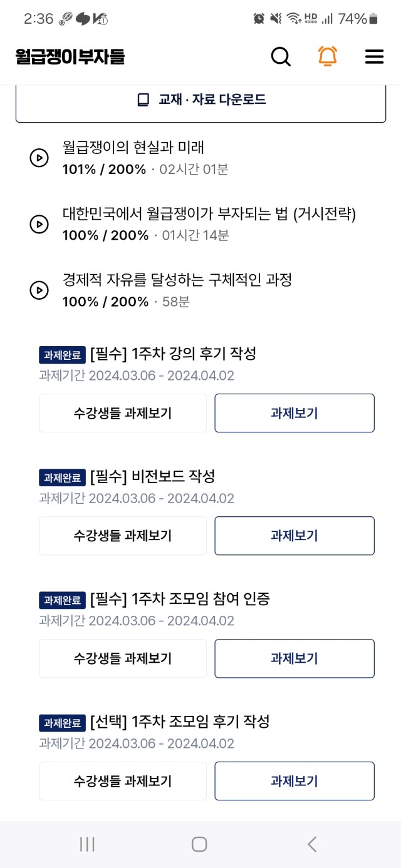Click the 교재·자료 다운로드 button
Screen dimensions: 401x868
(x=200, y=100)
